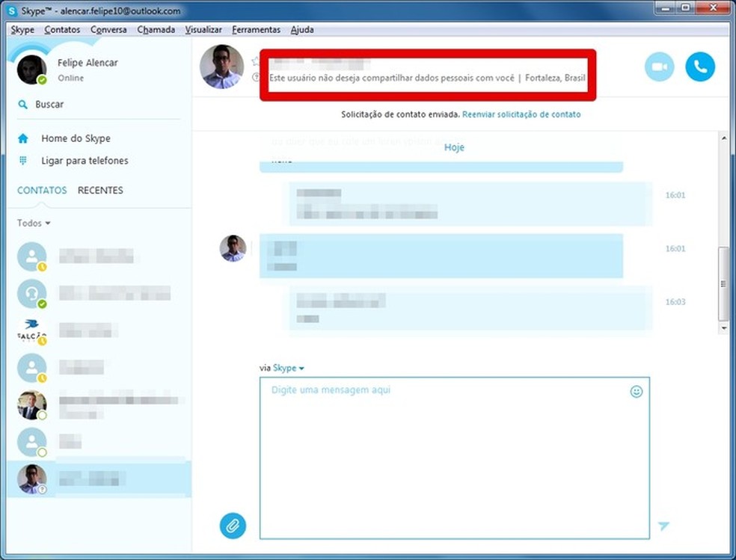Image resolution: width=736 pixels, height=560 pixels.
Task: Click the avatar beside the 16:01 message
Action: coord(233,247)
